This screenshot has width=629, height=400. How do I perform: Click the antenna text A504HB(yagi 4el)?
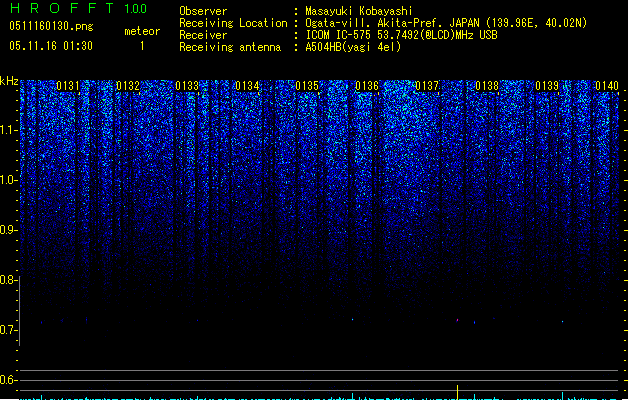pos(353,47)
